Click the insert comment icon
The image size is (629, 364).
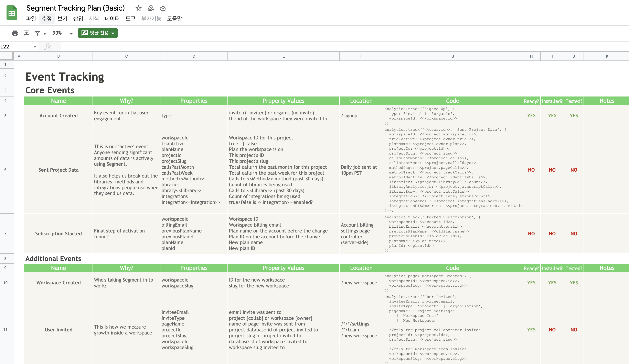pyautogui.click(x=26, y=33)
